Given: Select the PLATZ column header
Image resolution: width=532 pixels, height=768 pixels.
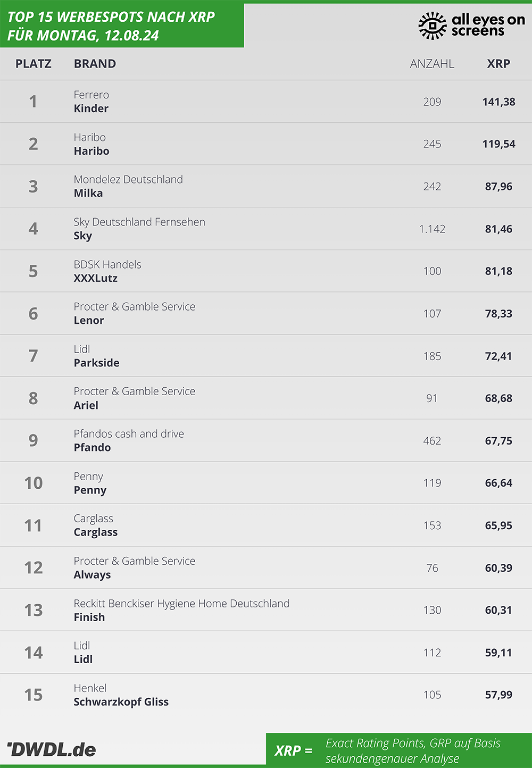Looking at the screenshot, I should tap(34, 64).
